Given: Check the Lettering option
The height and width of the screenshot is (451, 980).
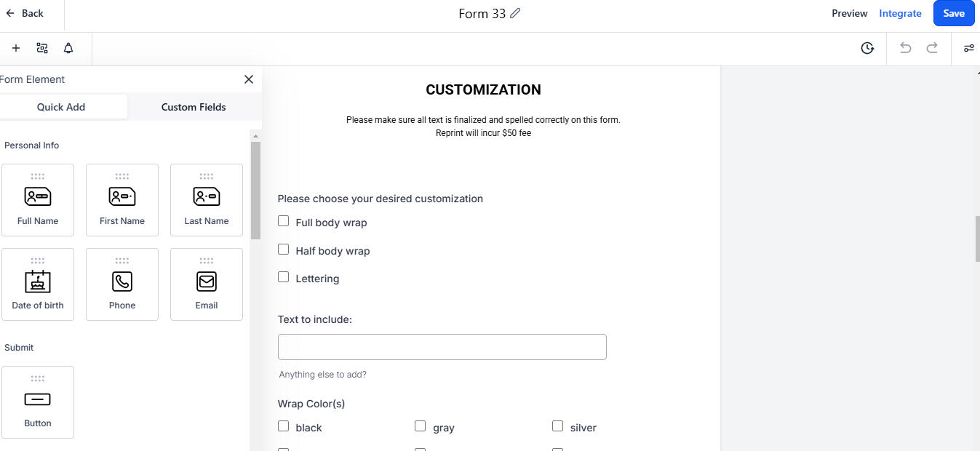Looking at the screenshot, I should pyautogui.click(x=284, y=277).
